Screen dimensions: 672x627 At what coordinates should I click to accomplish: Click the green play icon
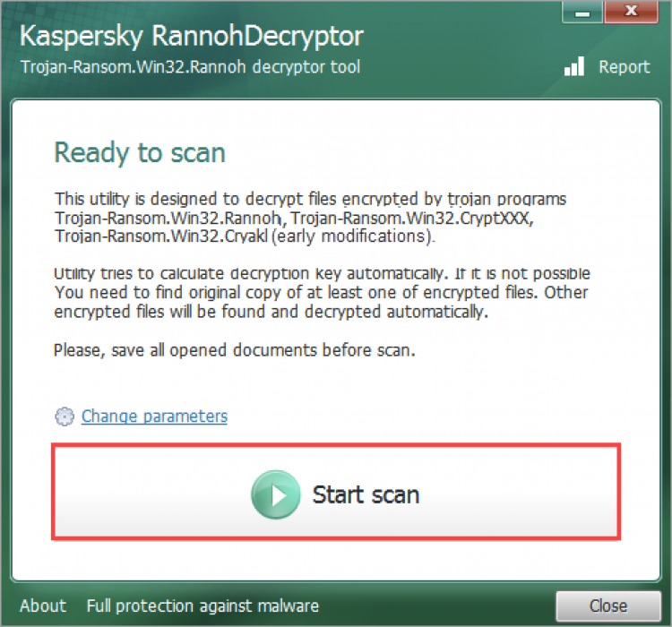coord(276,494)
